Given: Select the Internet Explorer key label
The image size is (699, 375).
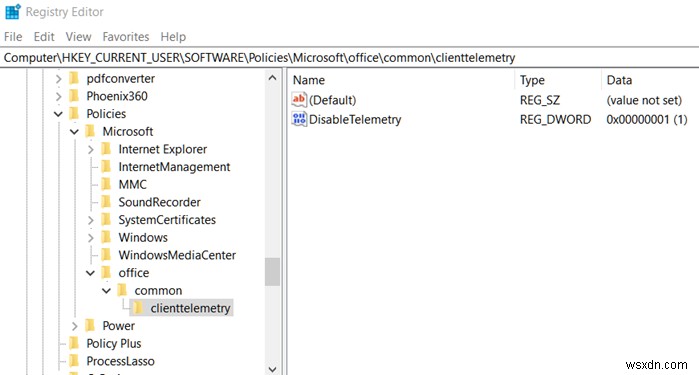Looking at the screenshot, I should pyautogui.click(x=163, y=149).
